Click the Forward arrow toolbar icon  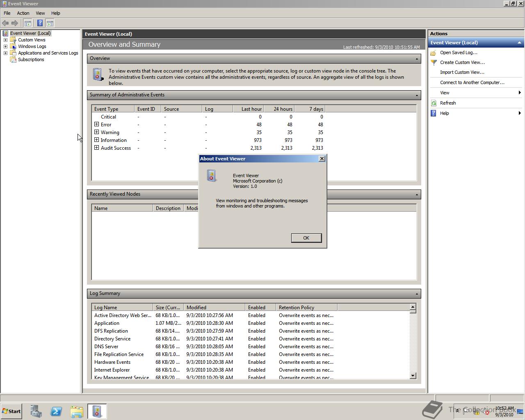coord(15,23)
